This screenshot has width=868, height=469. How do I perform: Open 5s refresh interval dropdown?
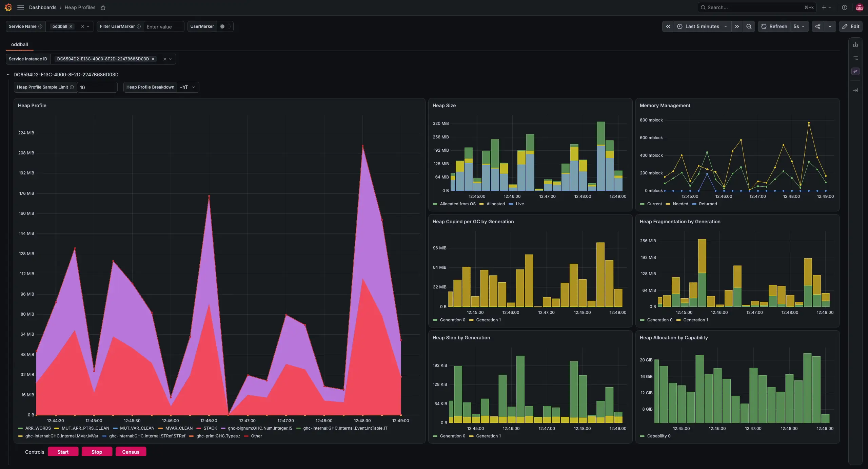click(799, 26)
